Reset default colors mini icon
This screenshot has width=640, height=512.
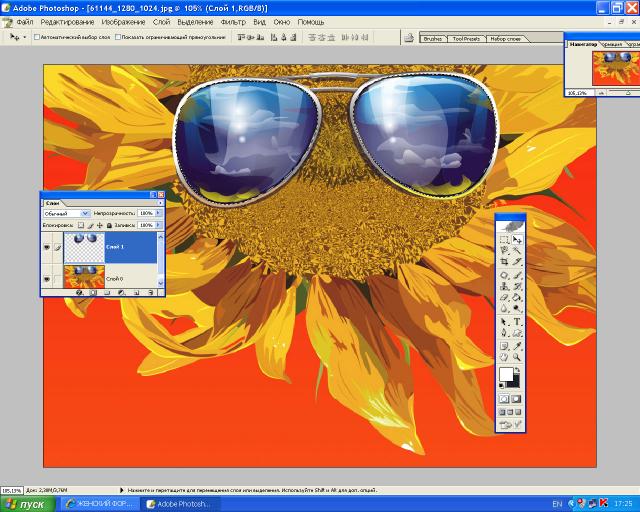point(502,385)
